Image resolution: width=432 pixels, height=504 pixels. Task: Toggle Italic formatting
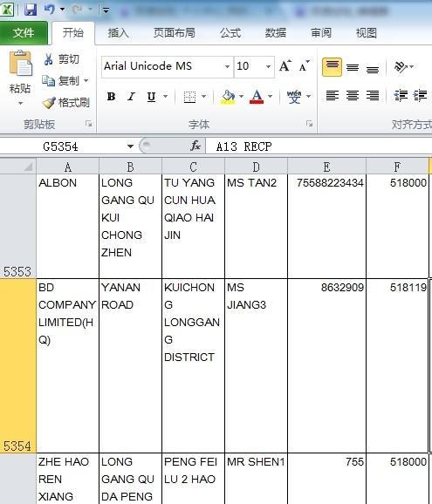(x=131, y=97)
